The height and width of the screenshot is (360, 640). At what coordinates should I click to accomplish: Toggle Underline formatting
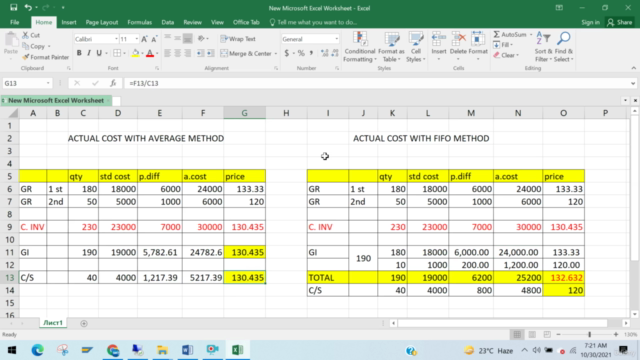pyautogui.click(x=99, y=53)
